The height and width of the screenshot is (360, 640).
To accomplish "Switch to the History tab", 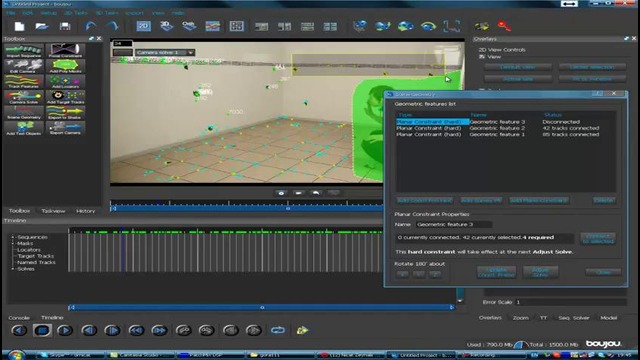I will 85,211.
